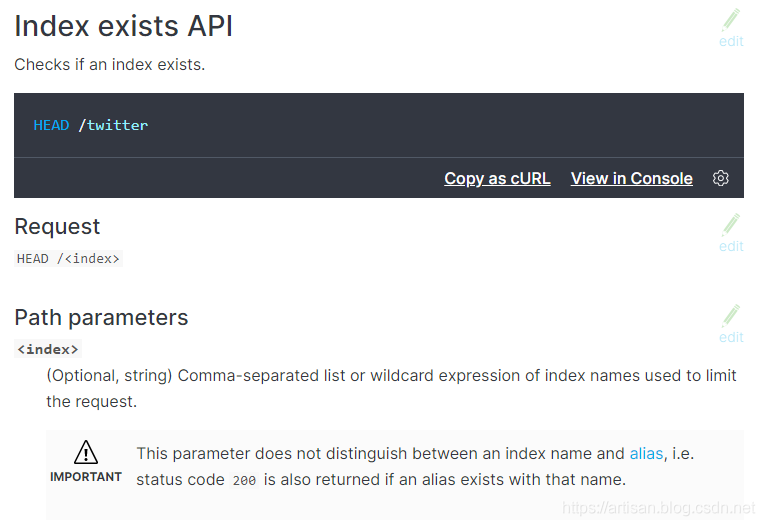
Task: Click the Request section heading
Action: coord(57,226)
